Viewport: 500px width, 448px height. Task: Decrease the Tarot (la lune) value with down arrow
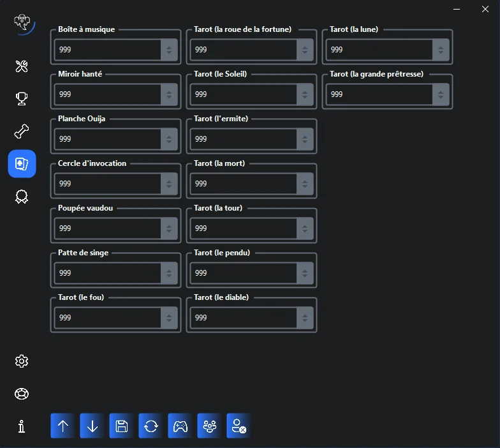click(x=441, y=53)
